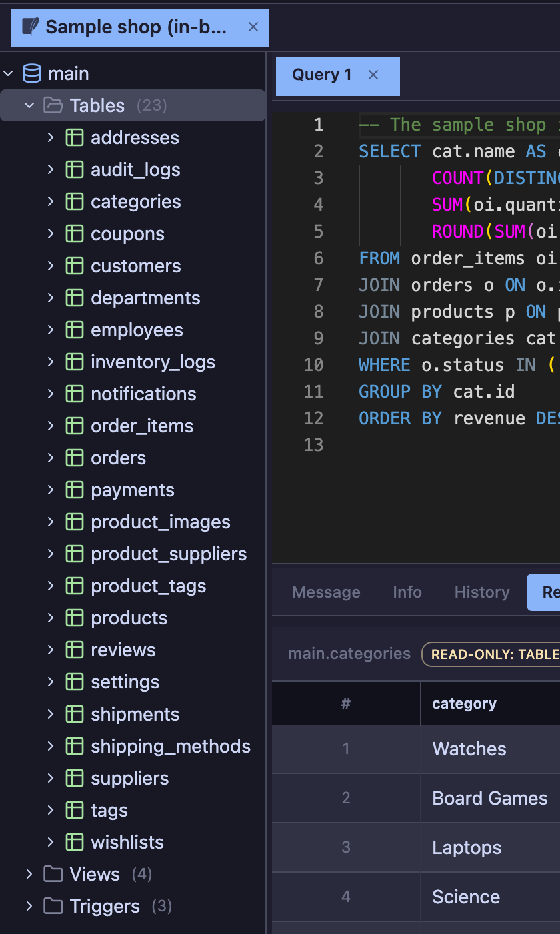Viewport: 560px width, 934px height.
Task: Expand the Views folder
Action: (x=29, y=874)
